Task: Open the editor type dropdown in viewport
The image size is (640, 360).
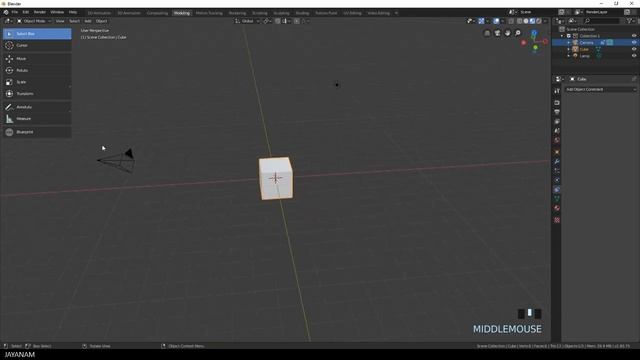Action: pos(8,21)
